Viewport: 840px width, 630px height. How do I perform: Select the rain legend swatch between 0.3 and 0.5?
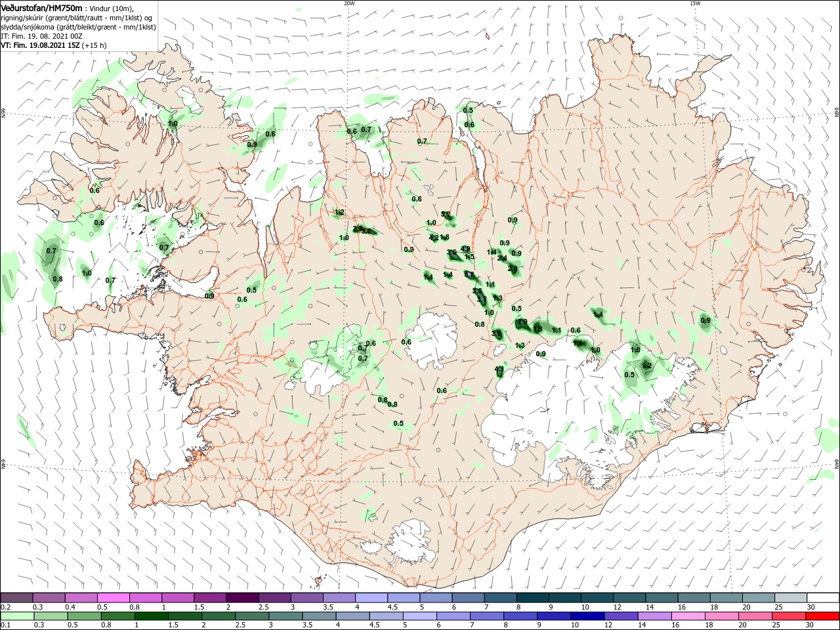click(x=49, y=616)
